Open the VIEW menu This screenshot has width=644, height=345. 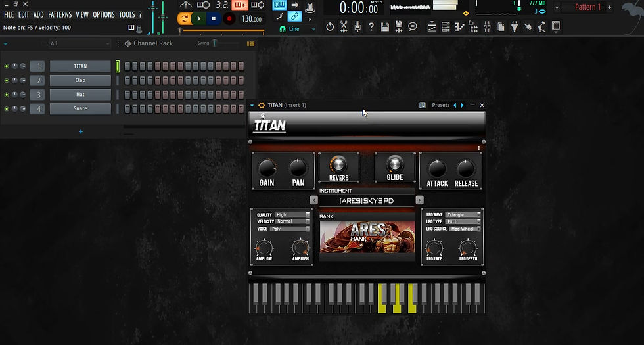click(x=82, y=14)
